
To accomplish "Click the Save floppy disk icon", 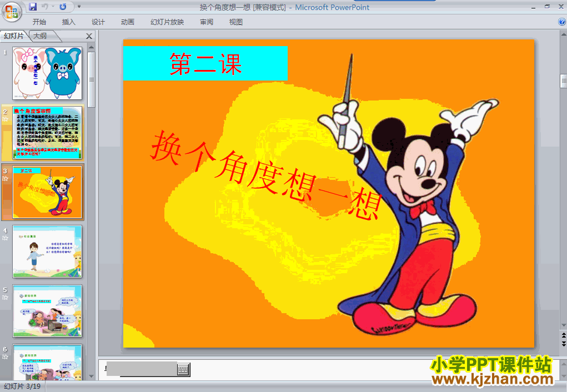I will (33, 7).
